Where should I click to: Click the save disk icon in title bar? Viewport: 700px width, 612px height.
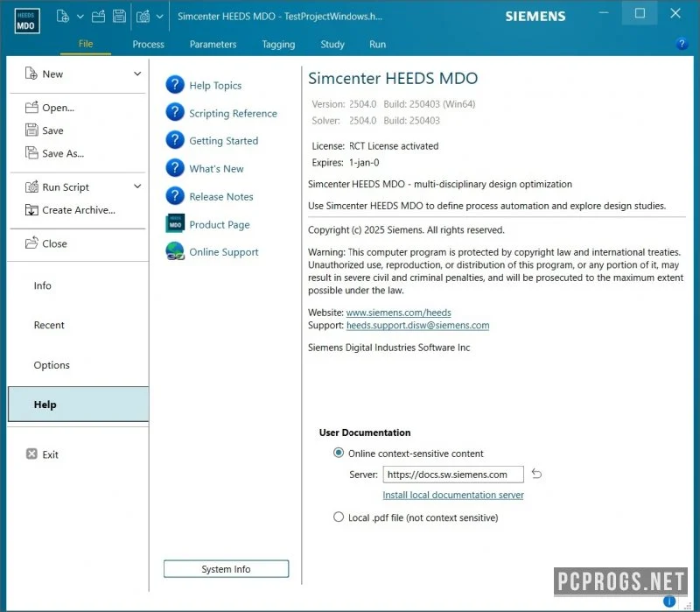(x=119, y=17)
